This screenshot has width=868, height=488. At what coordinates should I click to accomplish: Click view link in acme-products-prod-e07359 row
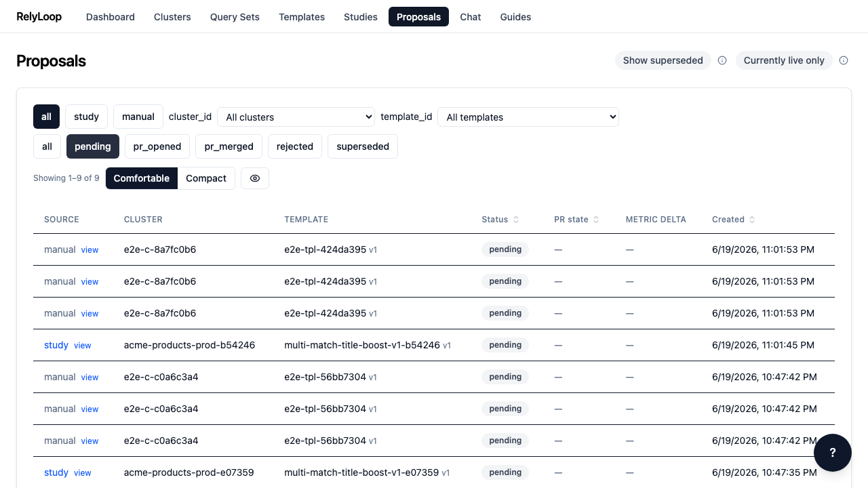[x=83, y=473]
